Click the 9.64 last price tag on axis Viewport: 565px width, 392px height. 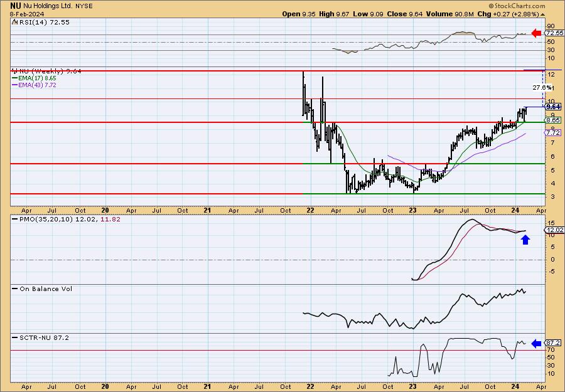[553, 107]
